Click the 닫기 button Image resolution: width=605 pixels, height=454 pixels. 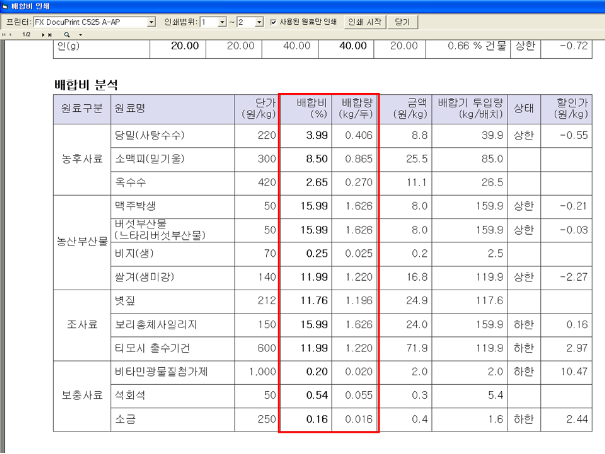click(x=402, y=22)
